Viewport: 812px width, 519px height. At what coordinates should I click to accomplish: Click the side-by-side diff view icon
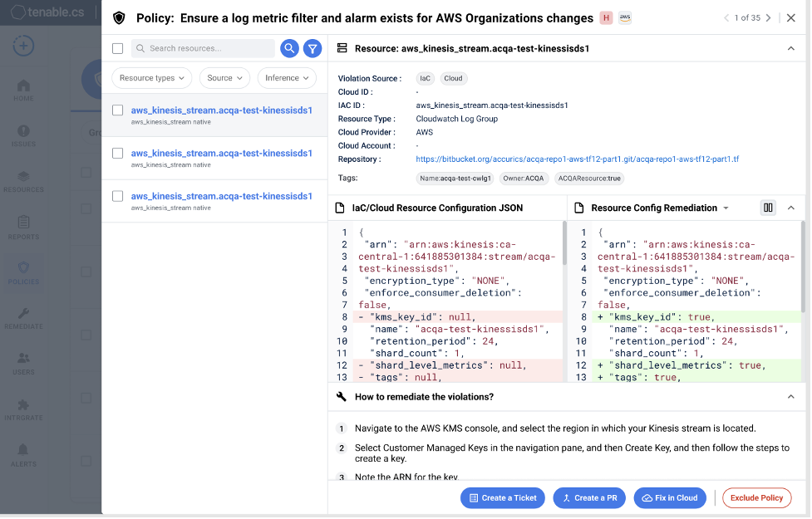point(768,208)
